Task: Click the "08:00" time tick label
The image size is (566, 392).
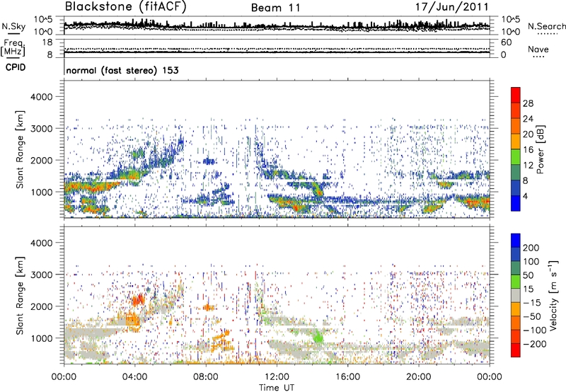Action: click(206, 377)
